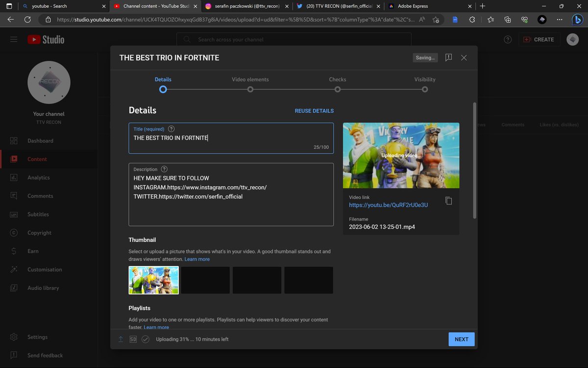Click into the Title text field
The height and width of the screenshot is (368, 588).
click(231, 138)
